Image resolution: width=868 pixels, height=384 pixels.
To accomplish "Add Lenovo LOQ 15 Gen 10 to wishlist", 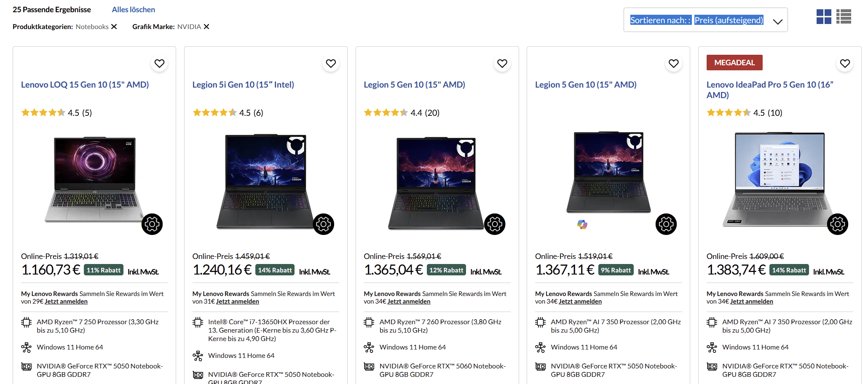I will click(x=159, y=64).
